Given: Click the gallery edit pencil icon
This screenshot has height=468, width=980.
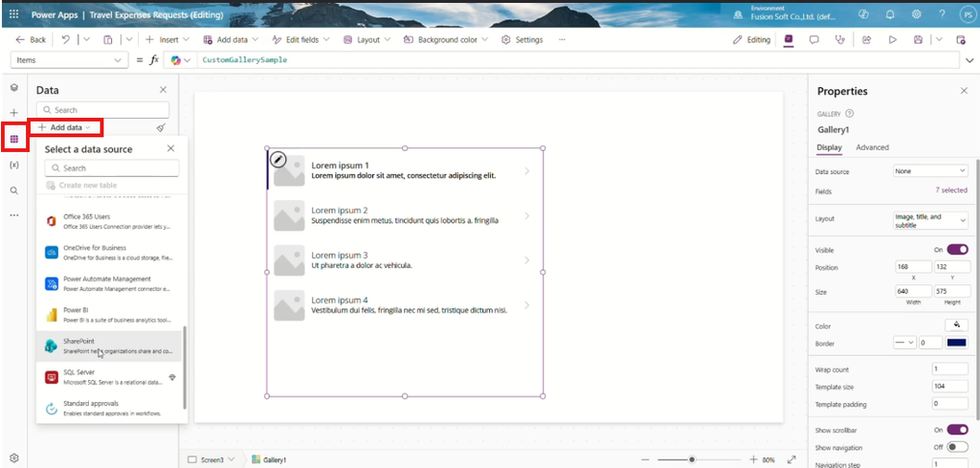Looking at the screenshot, I should tap(278, 159).
